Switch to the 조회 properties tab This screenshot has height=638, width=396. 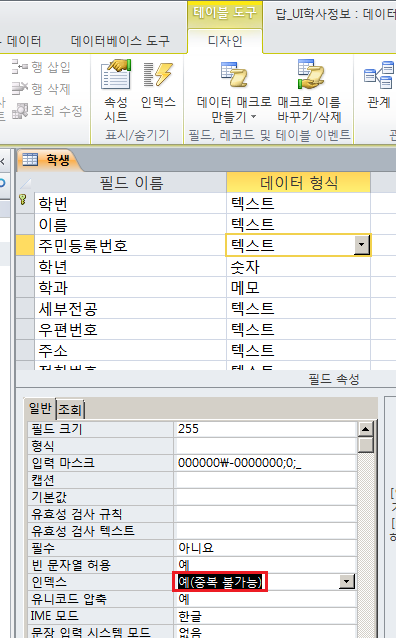tap(70, 409)
